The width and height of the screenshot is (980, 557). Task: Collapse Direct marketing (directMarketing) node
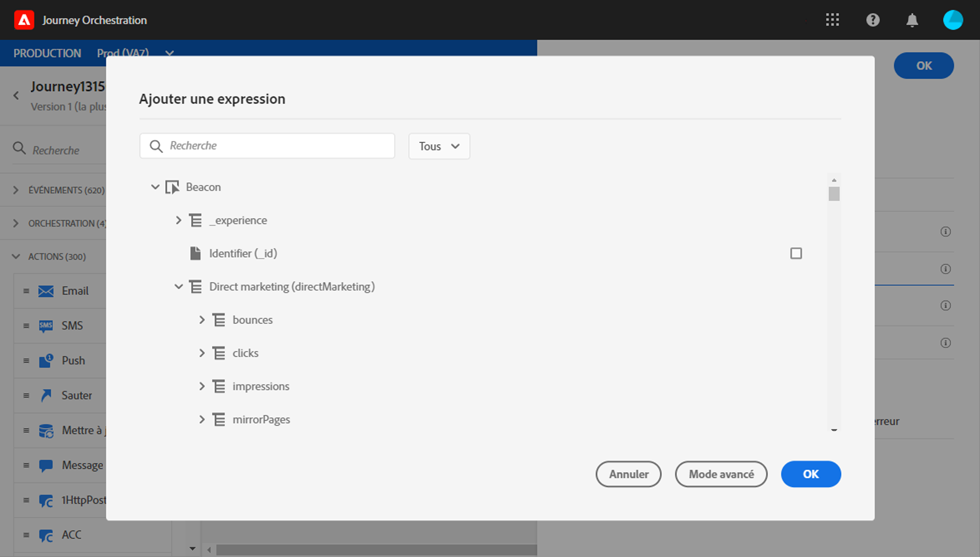pos(178,287)
